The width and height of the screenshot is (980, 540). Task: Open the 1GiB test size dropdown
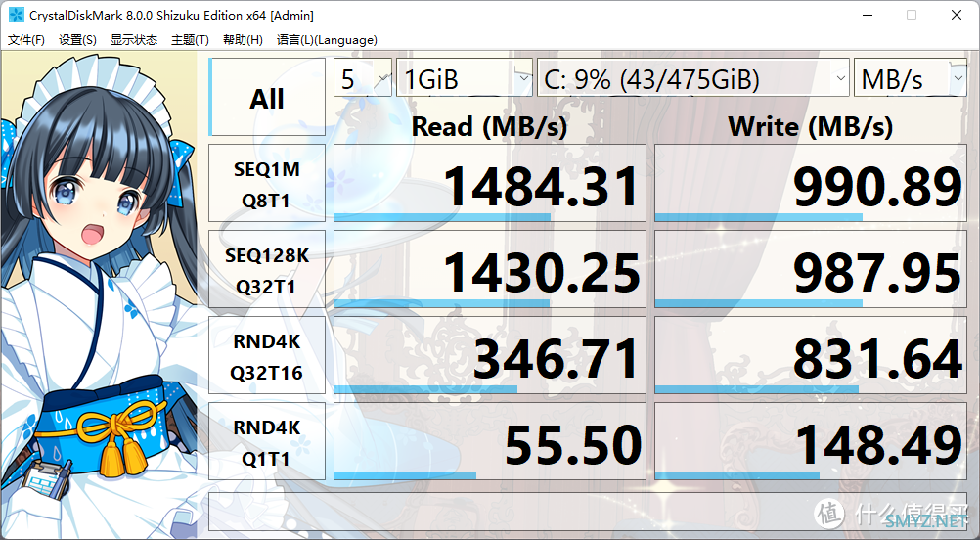465,77
